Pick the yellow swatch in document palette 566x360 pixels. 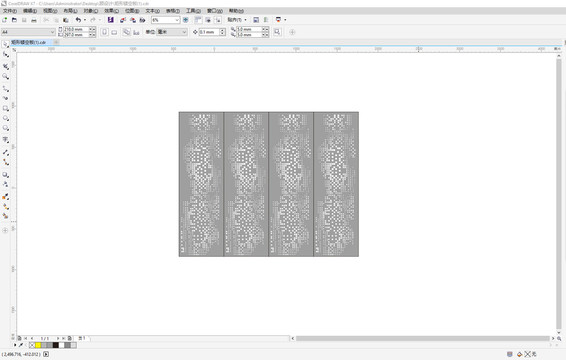click(x=38, y=345)
